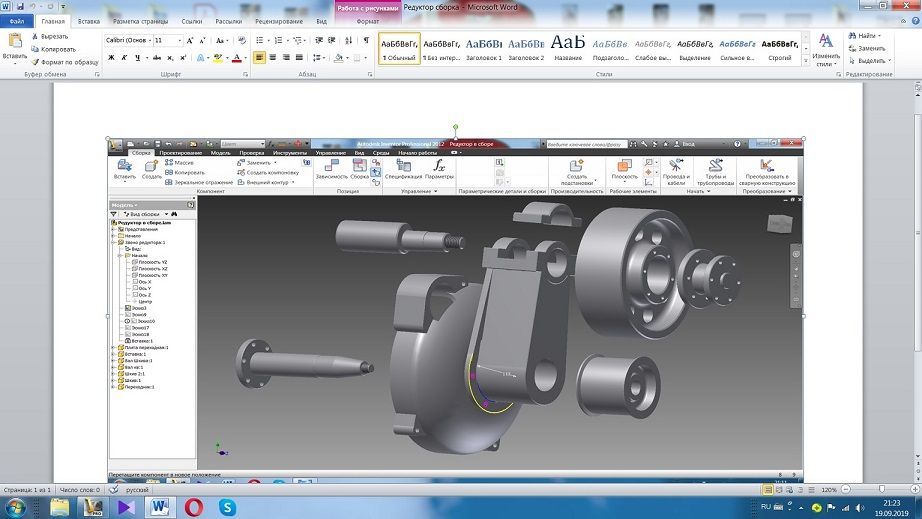The image size is (922, 519).
Task: Click the Change Styles (Изменить стили) icon
Action: tap(825, 42)
